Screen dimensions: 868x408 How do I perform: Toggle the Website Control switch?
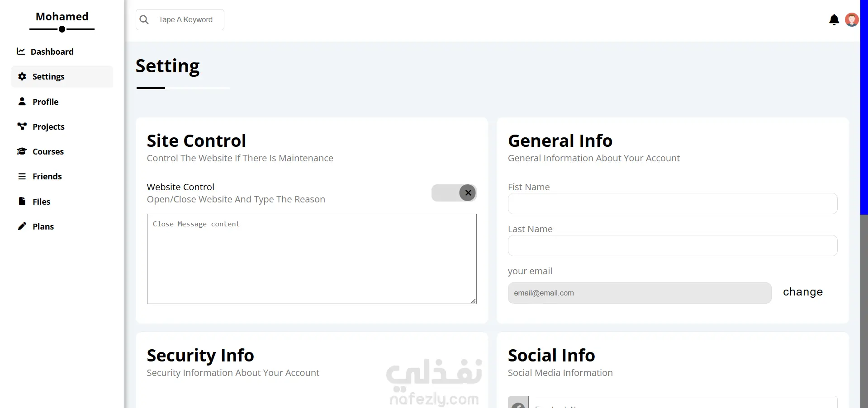pyautogui.click(x=454, y=193)
